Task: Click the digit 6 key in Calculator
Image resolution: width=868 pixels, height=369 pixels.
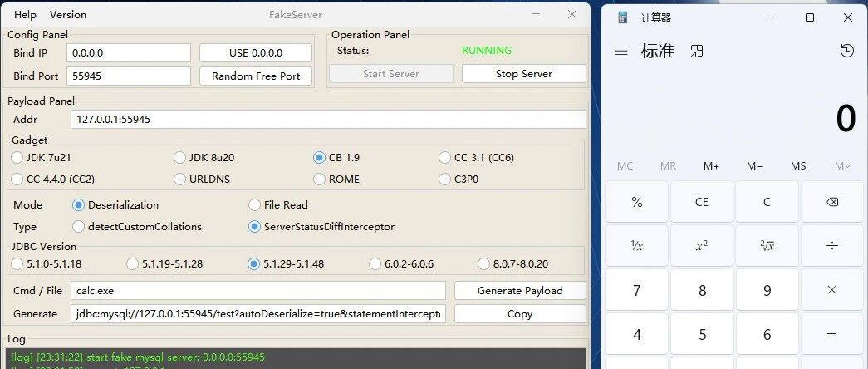Action: click(x=767, y=334)
